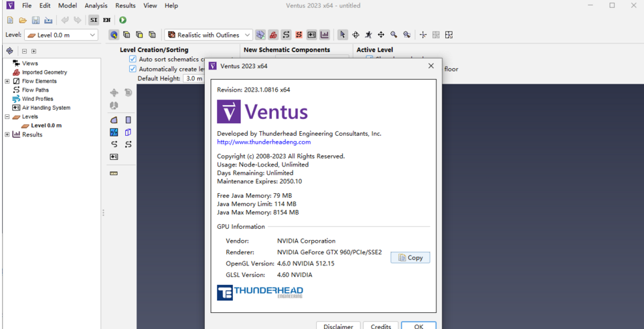Click the refresh icon above the model tree
This screenshot has width=644, height=329.
coord(10,51)
